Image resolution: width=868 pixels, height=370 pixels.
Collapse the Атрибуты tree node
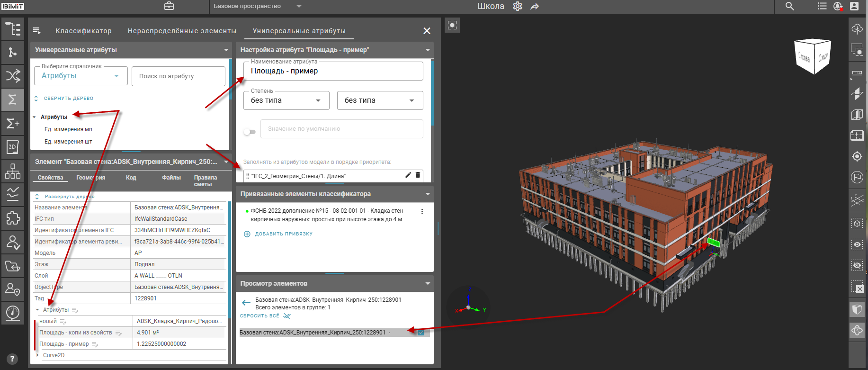(x=35, y=117)
